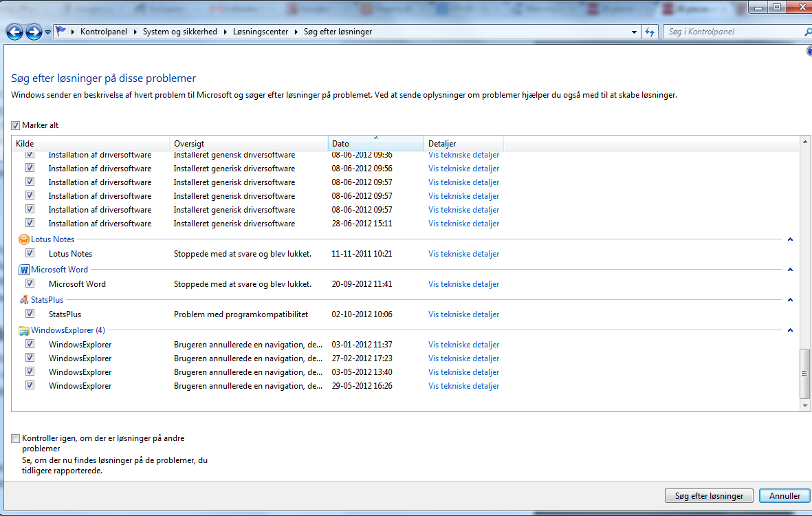Click the Forward navigation arrow
Image resolution: width=812 pixels, height=516 pixels.
(x=33, y=32)
